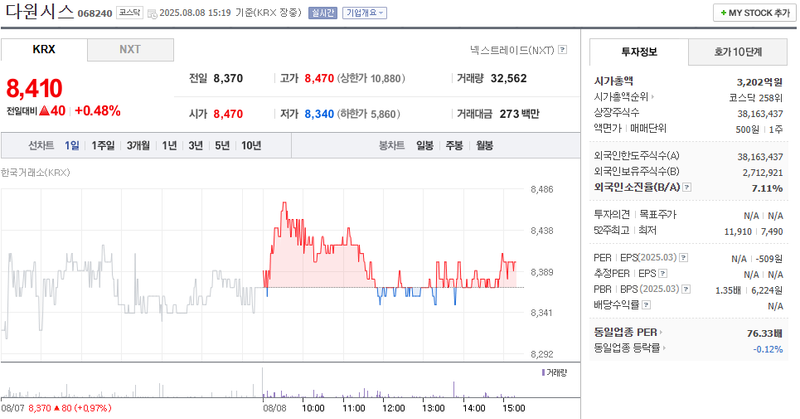Click the 다원시스 stock name heading
This screenshot has height=419, width=800.
click(x=39, y=11)
